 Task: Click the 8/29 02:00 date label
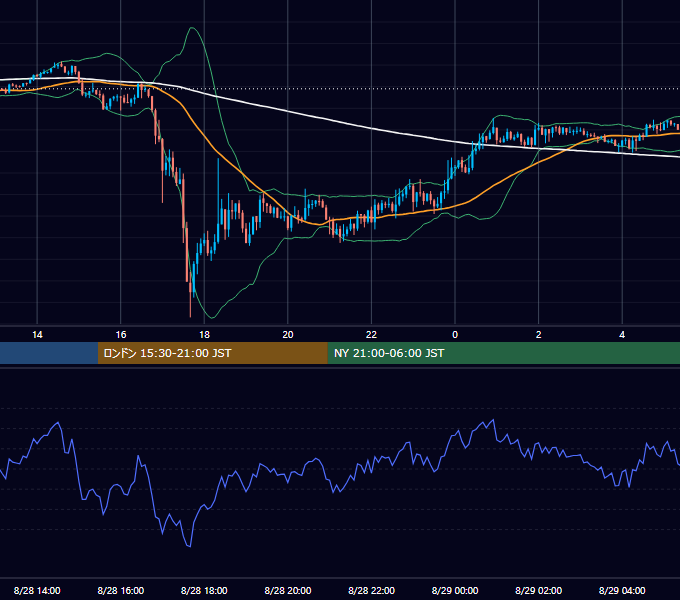(539, 590)
